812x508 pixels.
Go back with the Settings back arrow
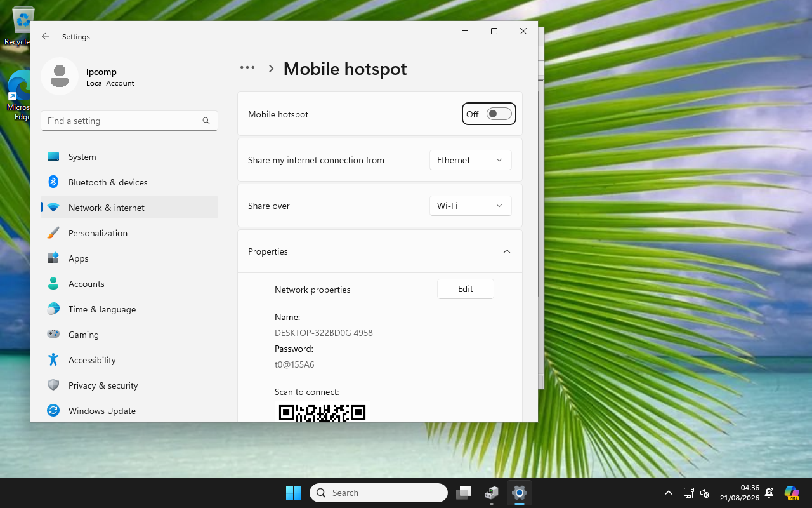click(x=46, y=37)
